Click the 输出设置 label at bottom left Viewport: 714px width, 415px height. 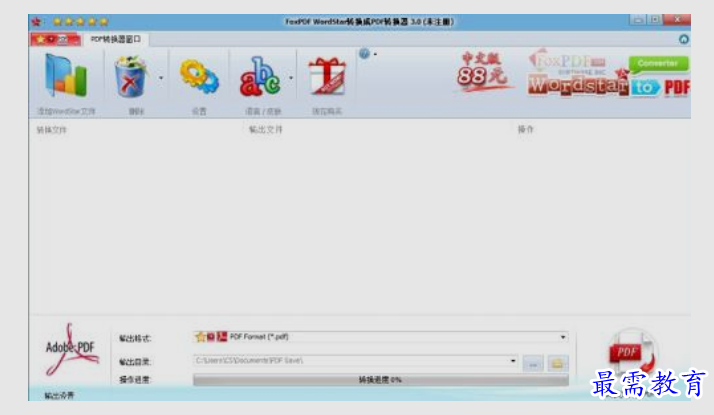[x=59, y=395]
